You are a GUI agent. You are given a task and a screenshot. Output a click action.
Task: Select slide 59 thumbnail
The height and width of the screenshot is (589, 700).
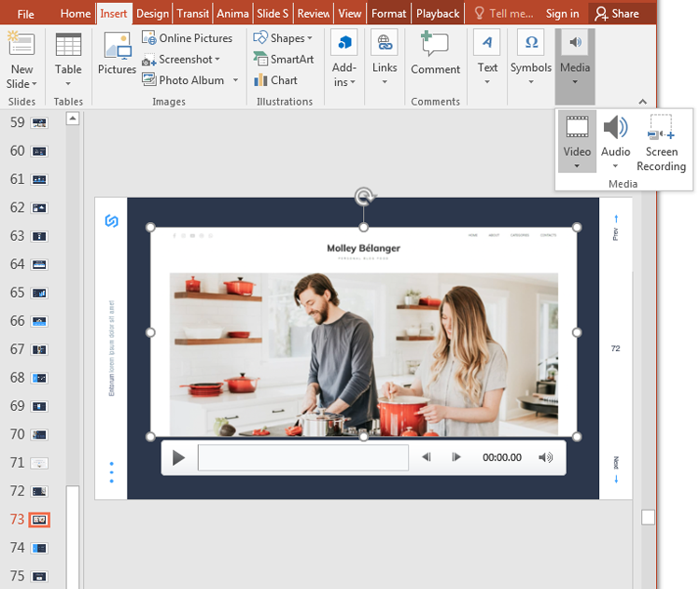coord(39,123)
